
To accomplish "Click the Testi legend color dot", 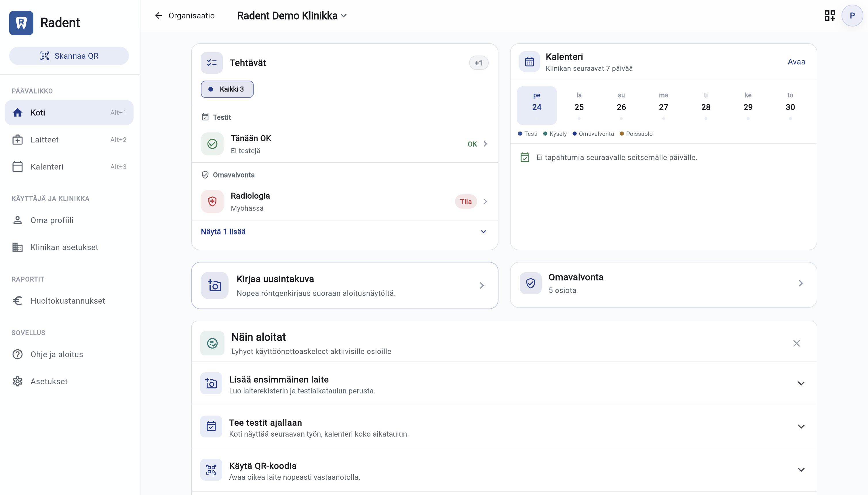I will click(x=520, y=134).
